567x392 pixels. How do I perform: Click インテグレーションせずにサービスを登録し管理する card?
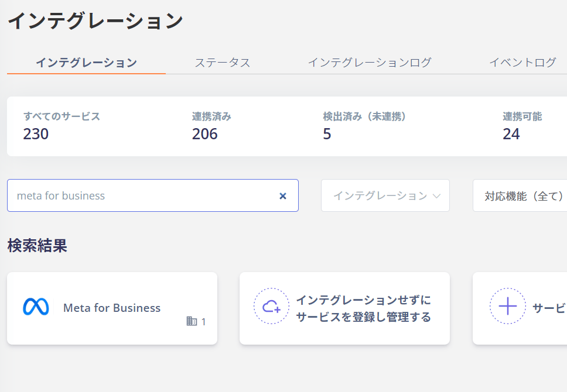344,308
